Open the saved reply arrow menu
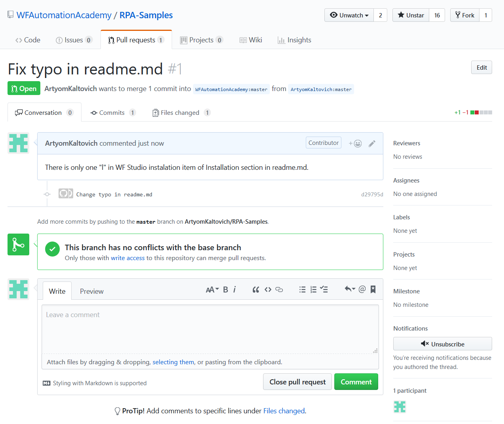 pos(350,289)
